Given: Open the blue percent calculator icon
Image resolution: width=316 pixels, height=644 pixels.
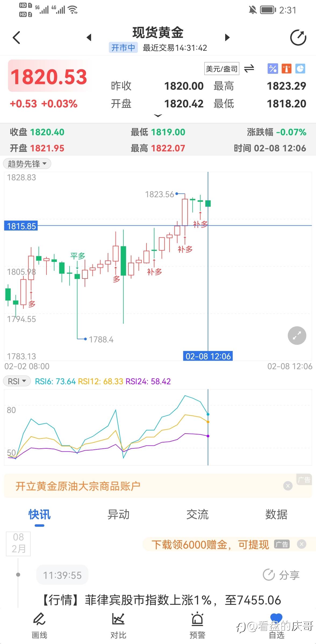Looking at the screenshot, I should click(x=272, y=69).
